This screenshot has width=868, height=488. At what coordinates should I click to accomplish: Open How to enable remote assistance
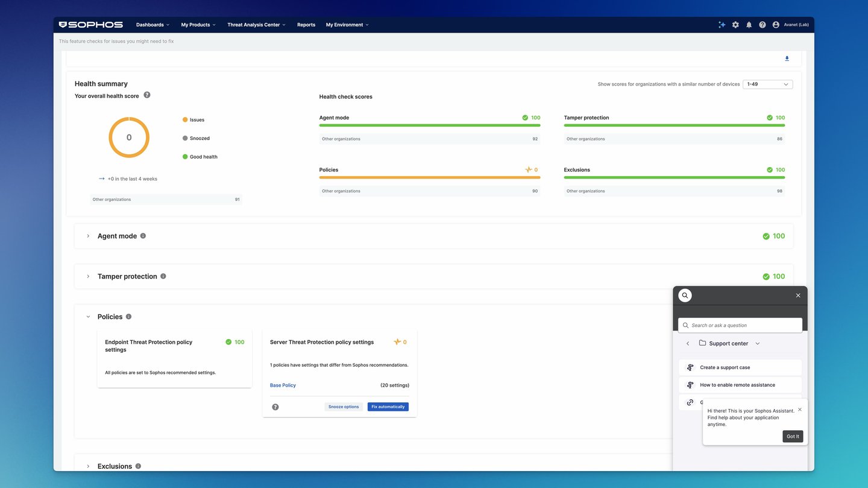tap(740, 385)
